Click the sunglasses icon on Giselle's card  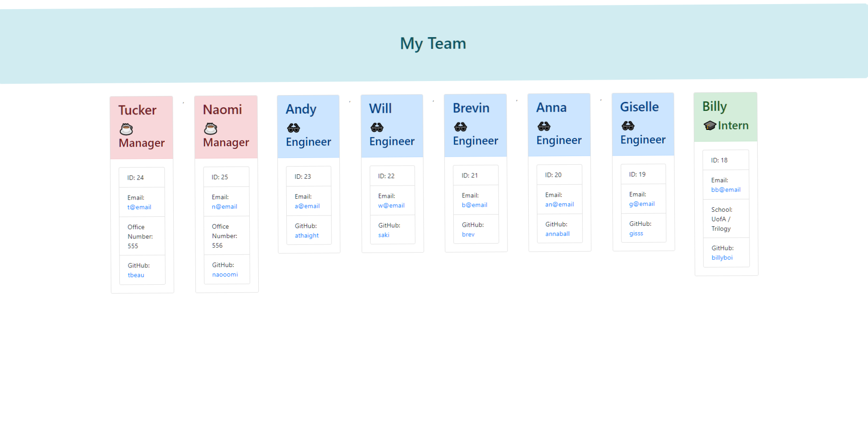click(x=628, y=126)
